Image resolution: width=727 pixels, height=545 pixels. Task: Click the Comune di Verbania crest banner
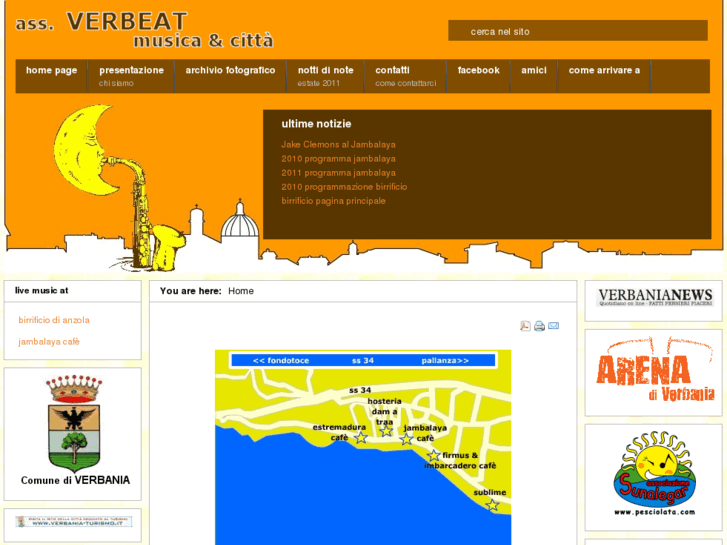tap(75, 430)
